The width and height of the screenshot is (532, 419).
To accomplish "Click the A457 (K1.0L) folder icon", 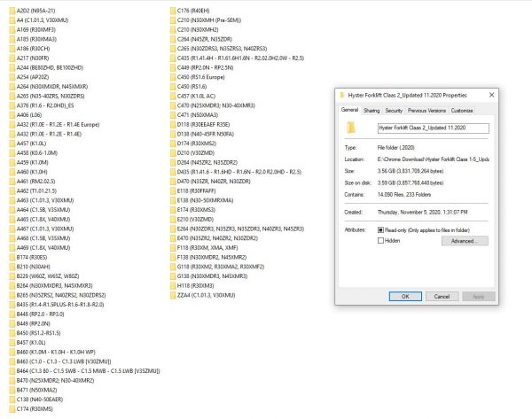I will point(12,144).
